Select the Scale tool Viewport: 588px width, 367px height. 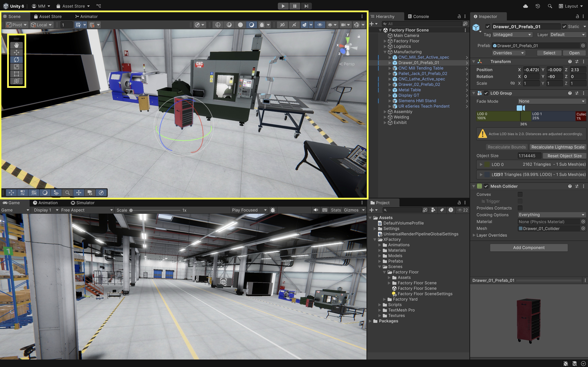point(16,67)
